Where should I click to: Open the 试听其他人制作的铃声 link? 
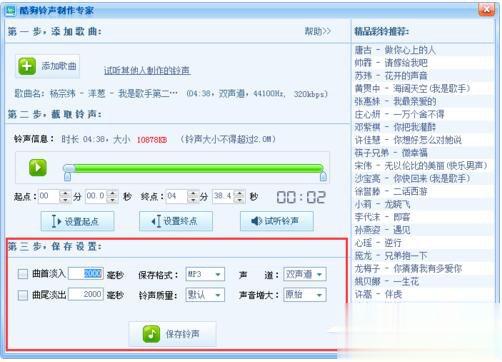pyautogui.click(x=147, y=71)
